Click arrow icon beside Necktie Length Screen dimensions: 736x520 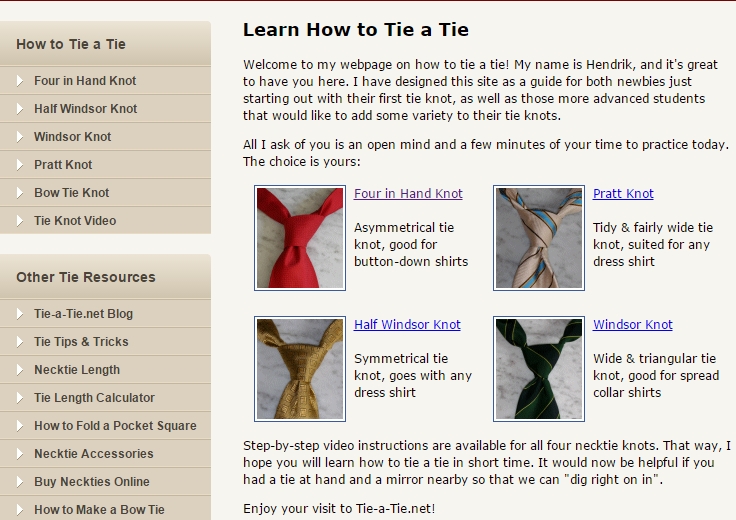(x=19, y=370)
